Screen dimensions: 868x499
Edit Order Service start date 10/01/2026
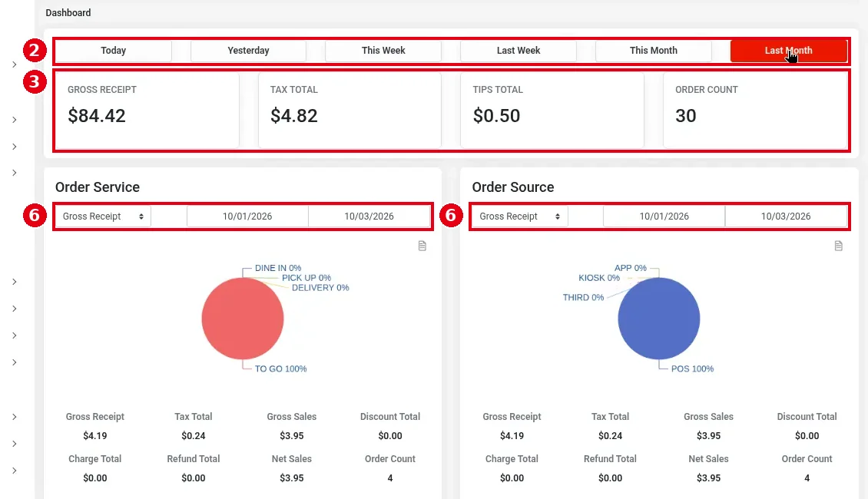pos(247,216)
